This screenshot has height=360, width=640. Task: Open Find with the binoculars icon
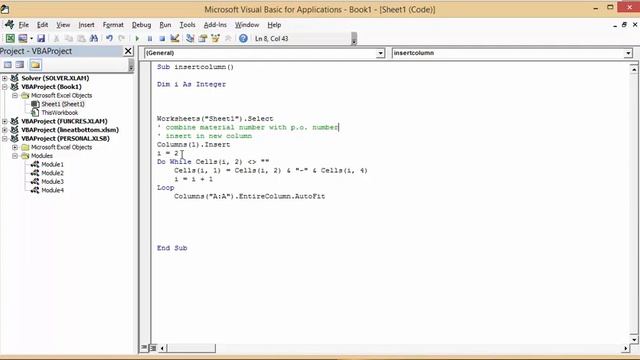click(x=93, y=38)
